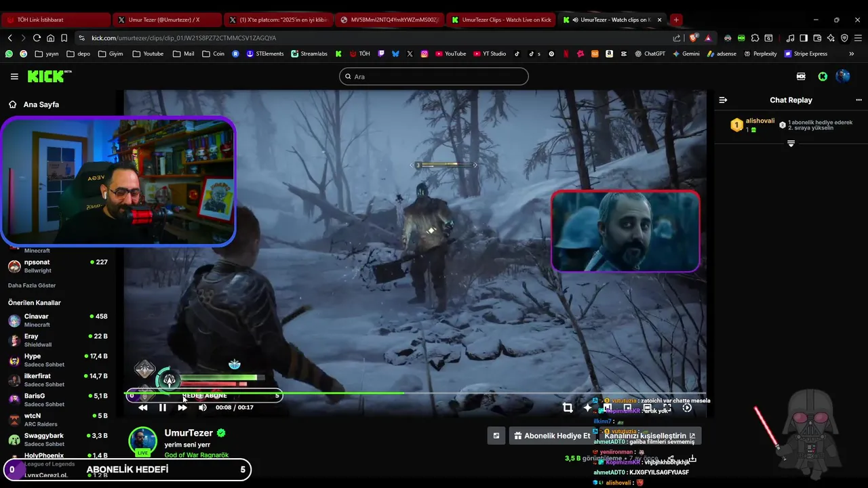Click the Brave Shields lion icon
868x488 pixels.
pyautogui.click(x=693, y=38)
